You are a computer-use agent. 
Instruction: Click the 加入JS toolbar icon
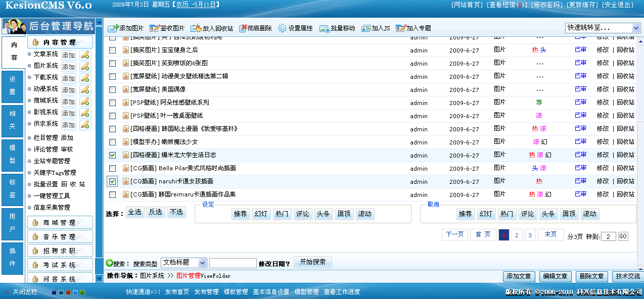pyautogui.click(x=366, y=28)
